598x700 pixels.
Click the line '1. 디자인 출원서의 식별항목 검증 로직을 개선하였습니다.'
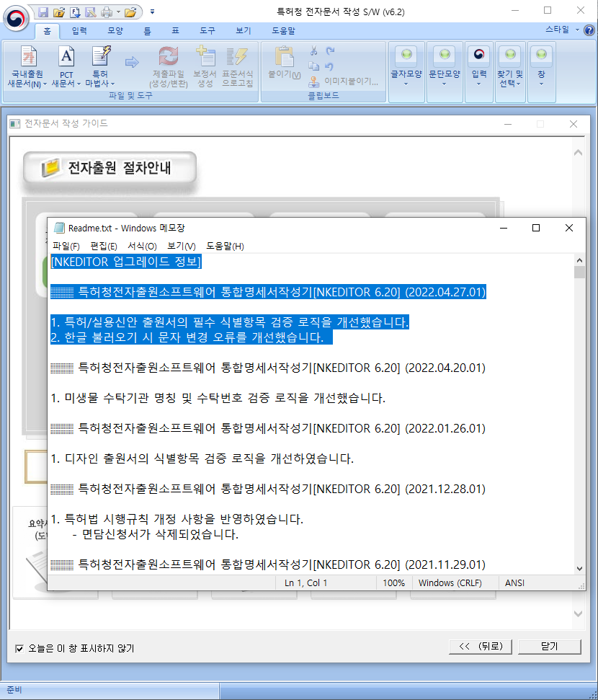[x=202, y=458]
